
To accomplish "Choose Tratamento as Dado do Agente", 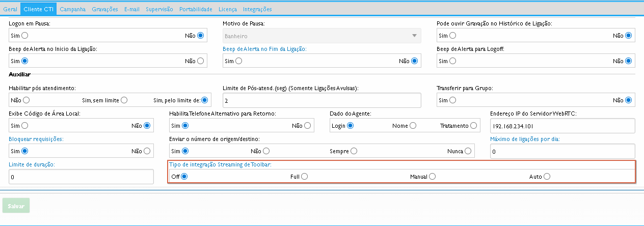I will coord(474,126).
